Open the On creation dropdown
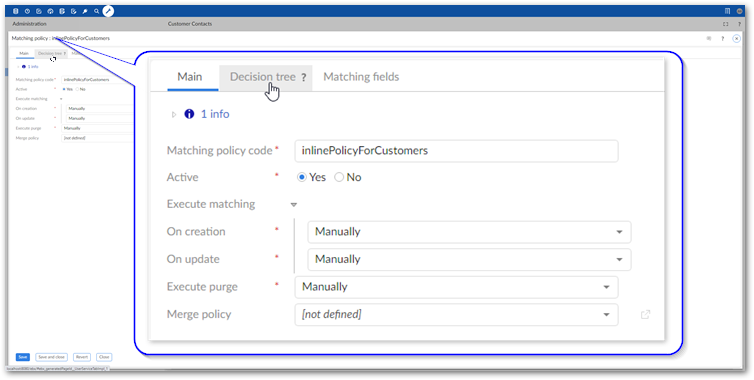The height and width of the screenshot is (380, 754). (469, 232)
